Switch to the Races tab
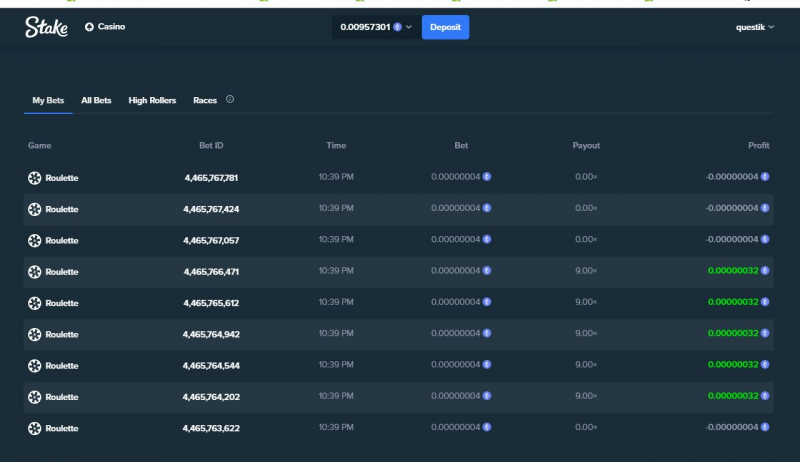Viewport: 800px width, 462px height. (205, 100)
